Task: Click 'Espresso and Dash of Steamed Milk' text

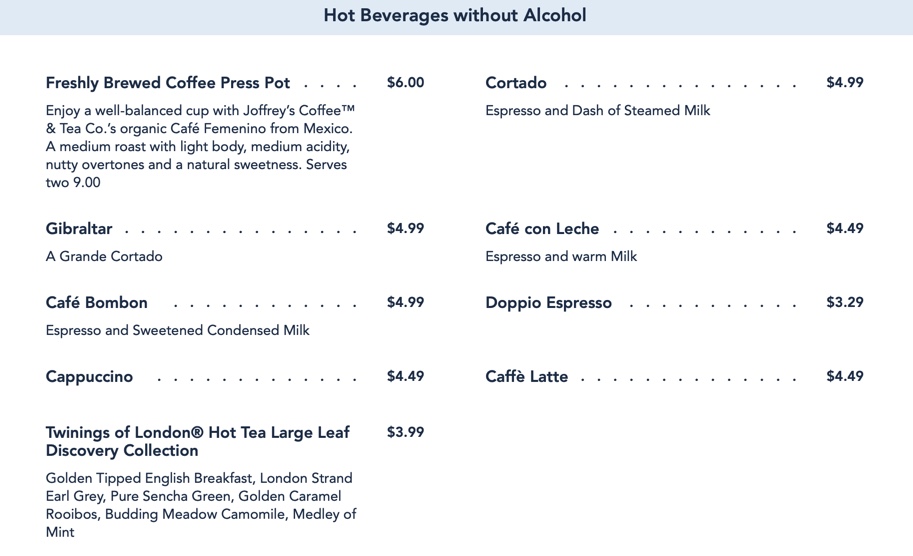Action: pyautogui.click(x=598, y=111)
